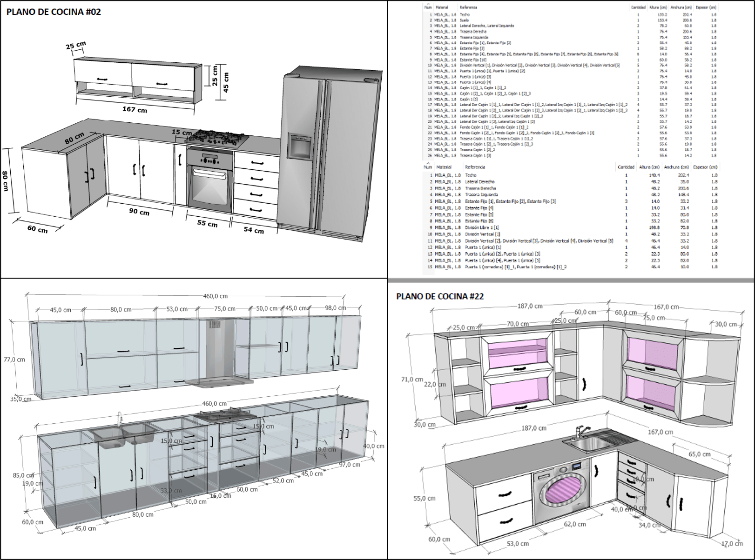755x560 pixels.
Task: Sort upper table by Referencia column header
Action: [468, 7]
